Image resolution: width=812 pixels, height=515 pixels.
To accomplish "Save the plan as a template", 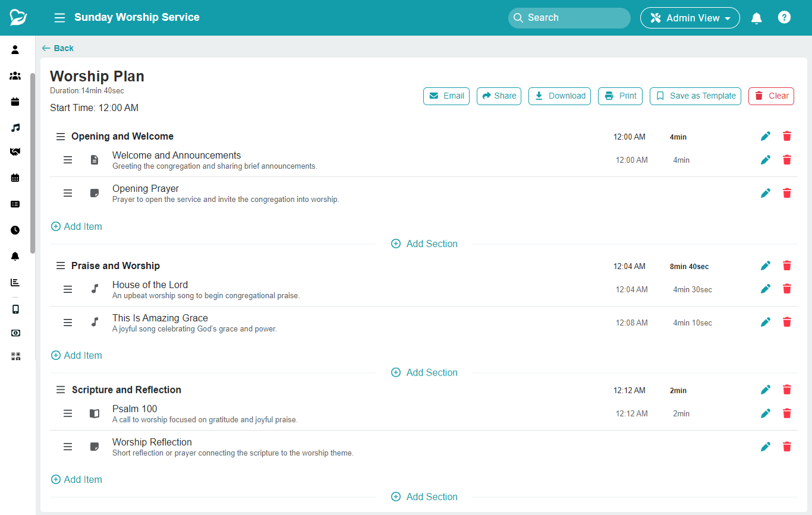I will click(695, 96).
